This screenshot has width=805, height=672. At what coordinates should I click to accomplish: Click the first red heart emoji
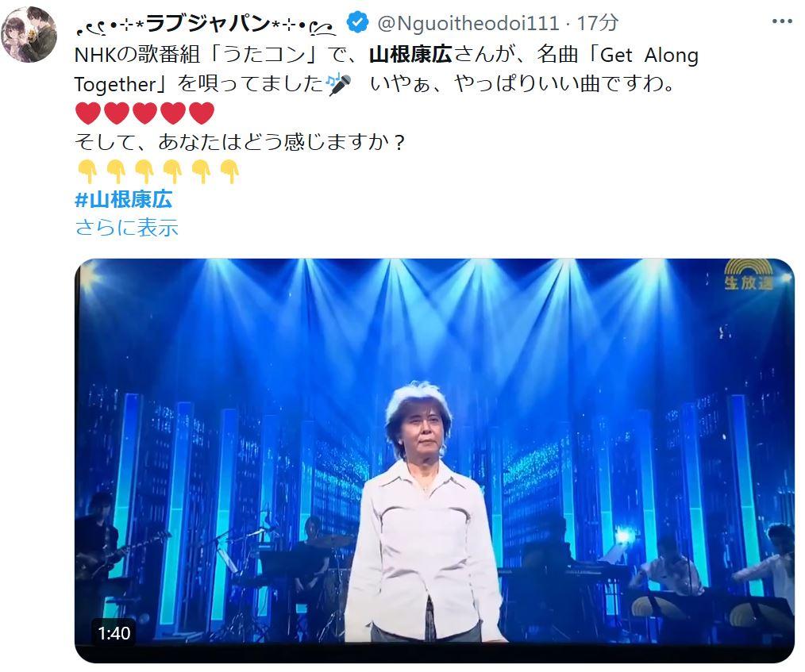coord(88,113)
